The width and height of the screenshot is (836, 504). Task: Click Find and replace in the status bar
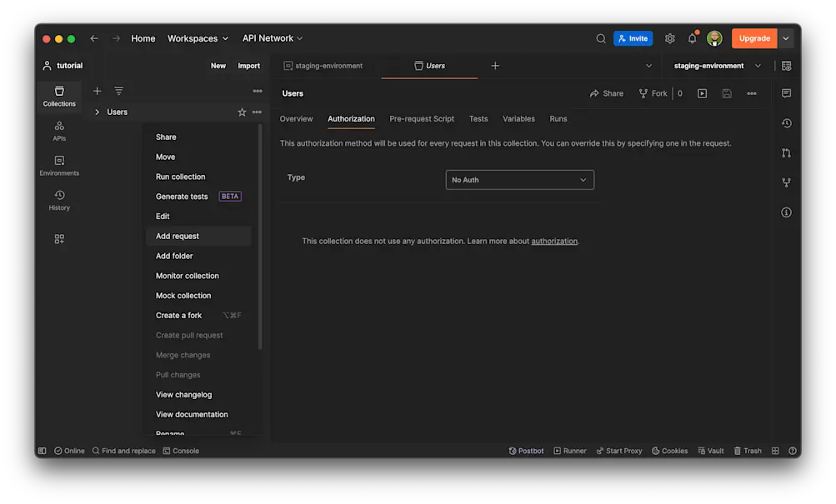123,451
